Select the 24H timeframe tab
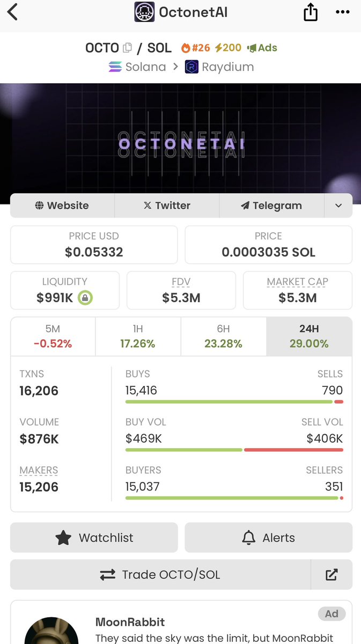Screen dimensions: 361x644 click(x=309, y=336)
